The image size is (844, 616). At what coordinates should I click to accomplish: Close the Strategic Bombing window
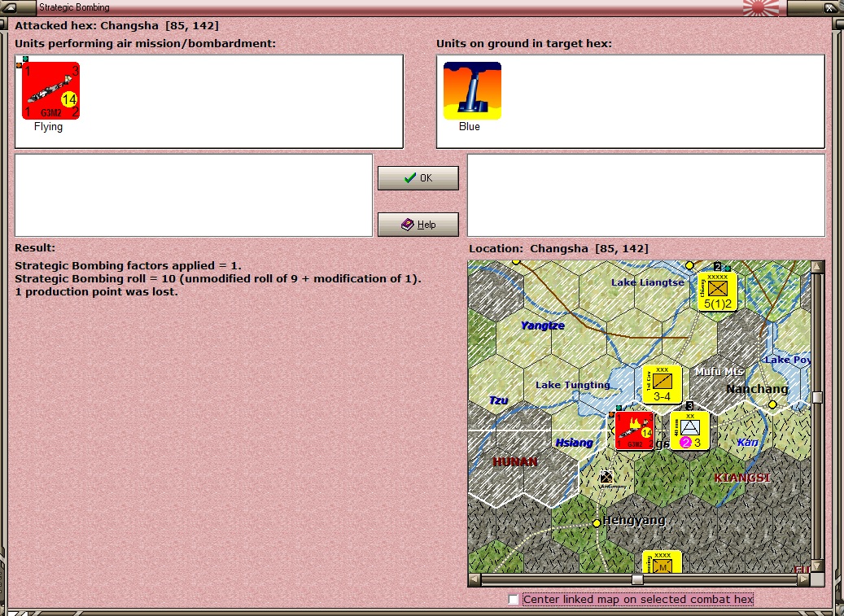point(829,7)
